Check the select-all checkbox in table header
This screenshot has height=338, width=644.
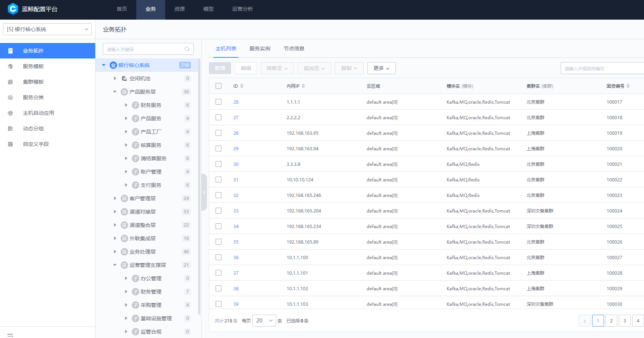(x=218, y=86)
